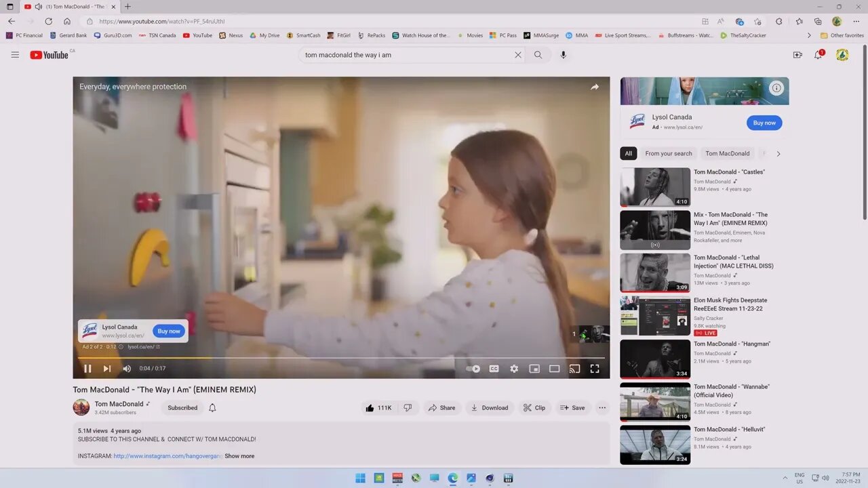Save video to a playlist
The width and height of the screenshot is (868, 488).
click(572, 408)
